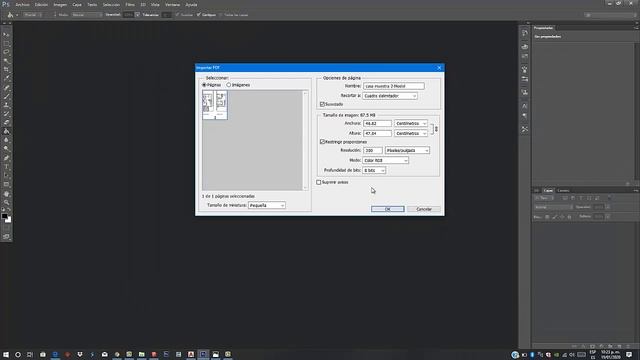
Task: Open the Anchura units dropdown
Action: (x=411, y=123)
